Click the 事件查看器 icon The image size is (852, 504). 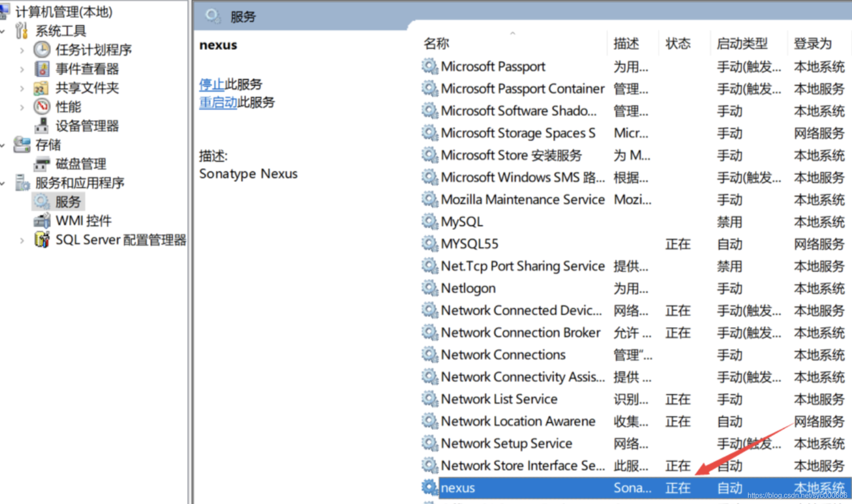pyautogui.click(x=41, y=69)
